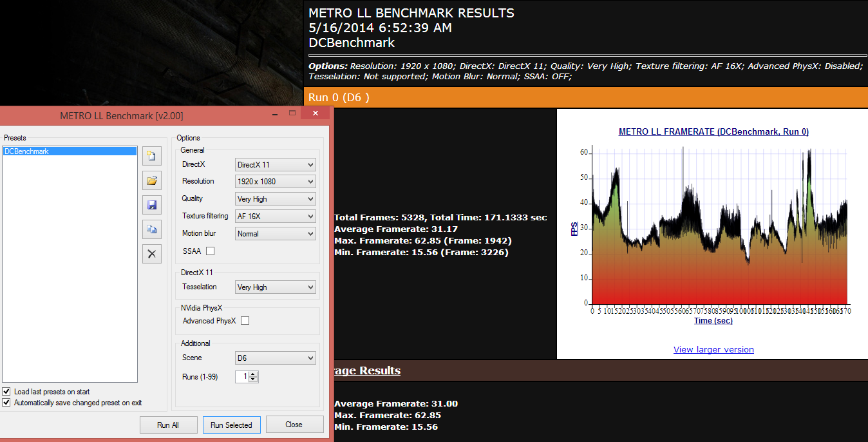Viewport: 868px width, 442px height.
Task: Click the Close button in dialog
Action: click(294, 425)
